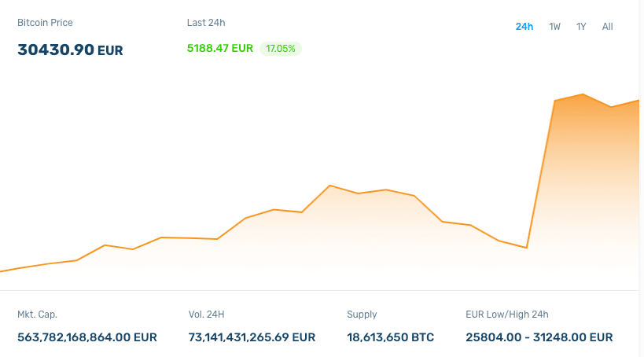Show the All time price history
This screenshot has width=644, height=357.
pos(607,27)
